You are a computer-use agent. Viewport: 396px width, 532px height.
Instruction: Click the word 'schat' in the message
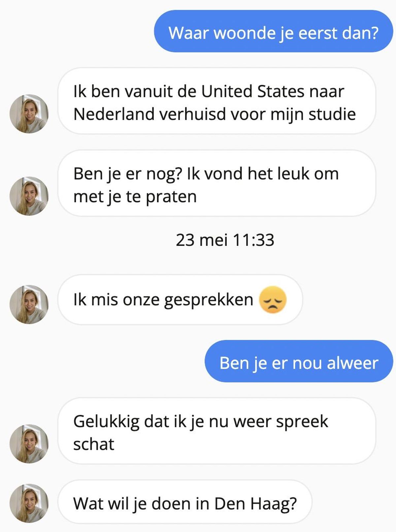point(94,444)
